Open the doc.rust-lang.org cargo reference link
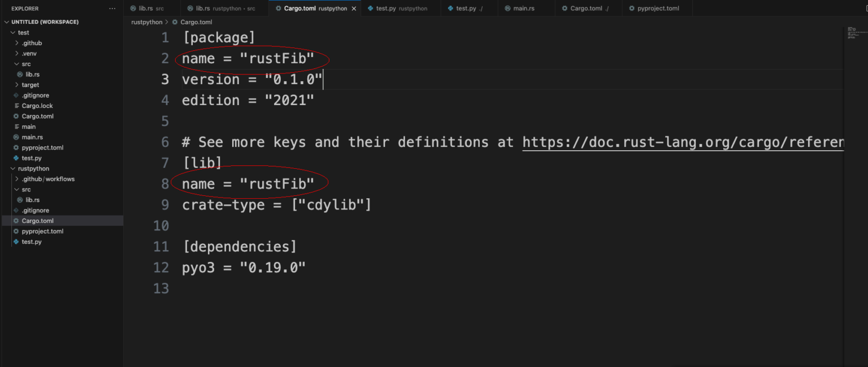The width and height of the screenshot is (868, 367). (683, 142)
